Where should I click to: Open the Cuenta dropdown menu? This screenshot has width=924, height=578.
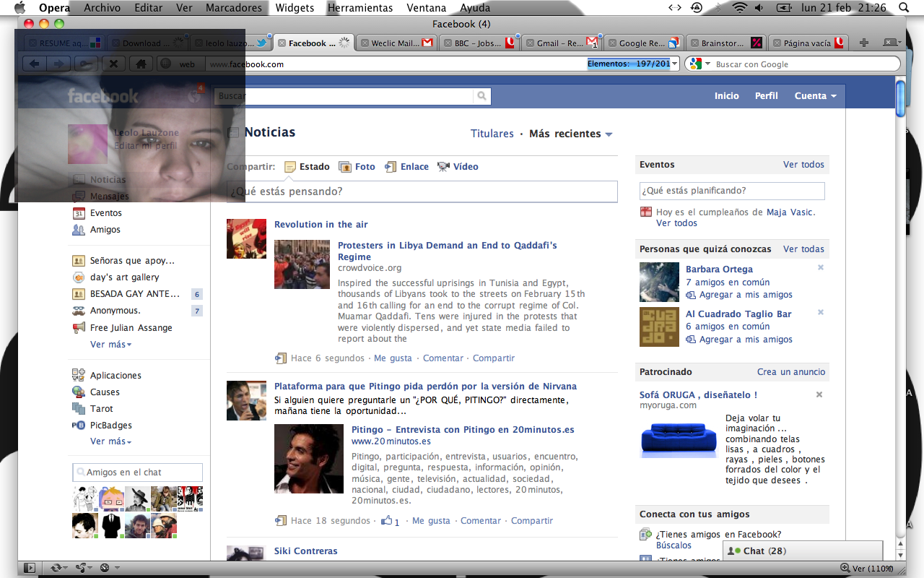(815, 96)
